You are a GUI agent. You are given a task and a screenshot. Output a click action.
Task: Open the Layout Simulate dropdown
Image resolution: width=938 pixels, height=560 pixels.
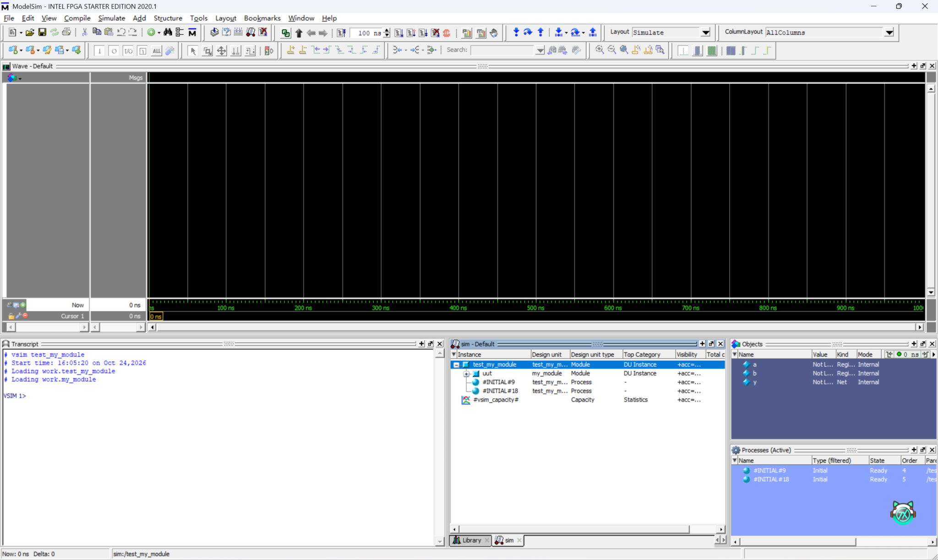pyautogui.click(x=705, y=33)
